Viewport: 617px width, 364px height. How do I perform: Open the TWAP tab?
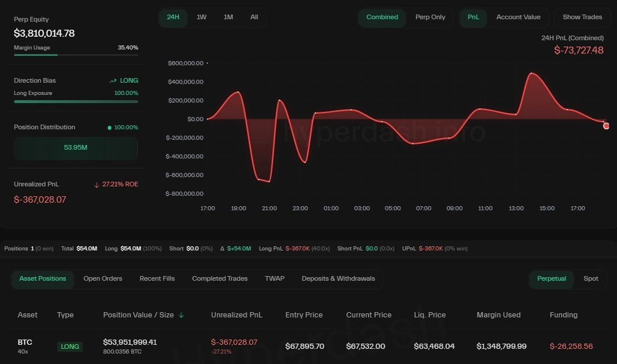click(275, 279)
